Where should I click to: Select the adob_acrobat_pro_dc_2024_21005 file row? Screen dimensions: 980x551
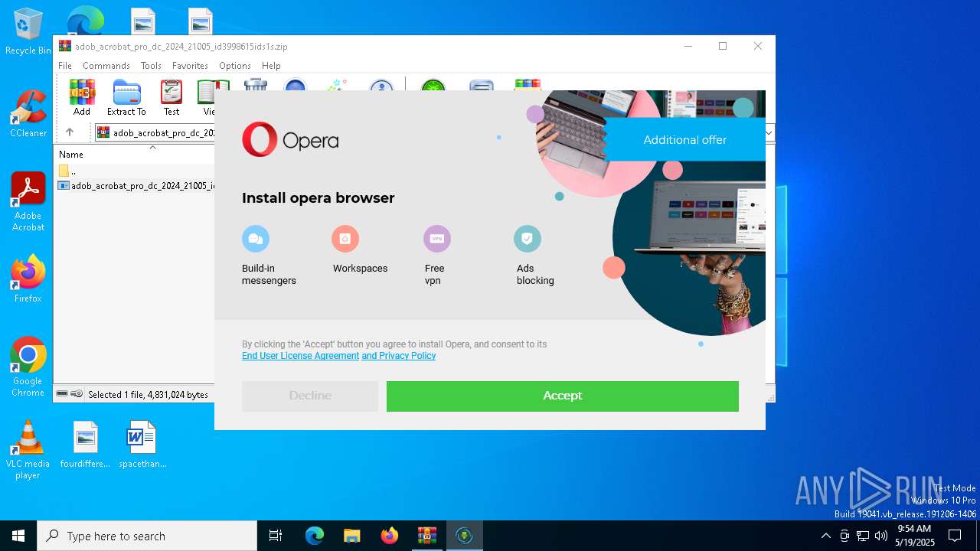coord(136,185)
